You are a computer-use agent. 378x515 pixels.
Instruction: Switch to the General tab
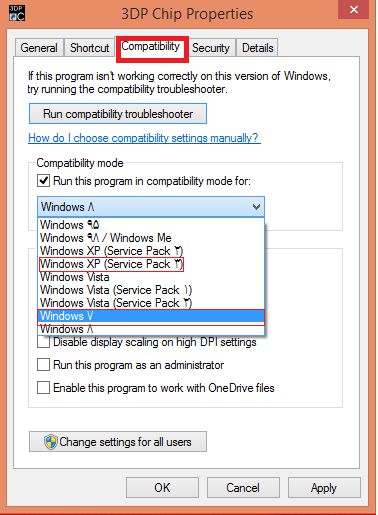pos(39,48)
